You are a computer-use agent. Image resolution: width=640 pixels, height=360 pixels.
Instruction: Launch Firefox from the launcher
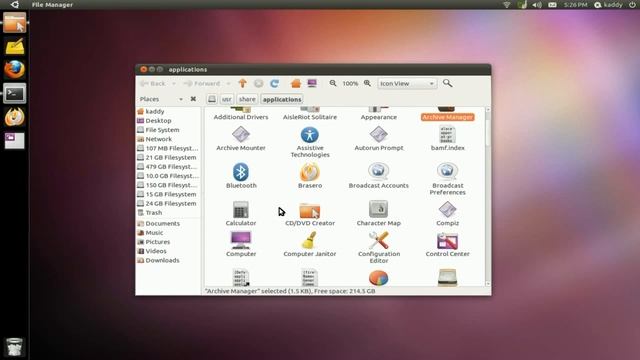[x=15, y=69]
